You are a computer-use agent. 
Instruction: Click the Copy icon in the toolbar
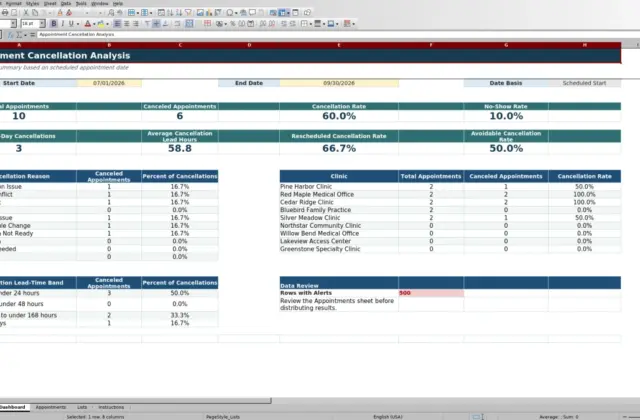pos(35,13)
